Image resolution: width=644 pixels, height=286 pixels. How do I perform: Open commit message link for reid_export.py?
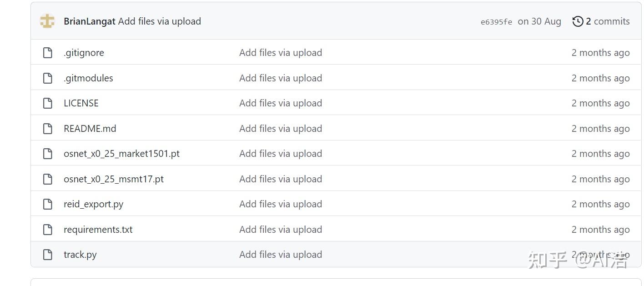pyautogui.click(x=281, y=204)
